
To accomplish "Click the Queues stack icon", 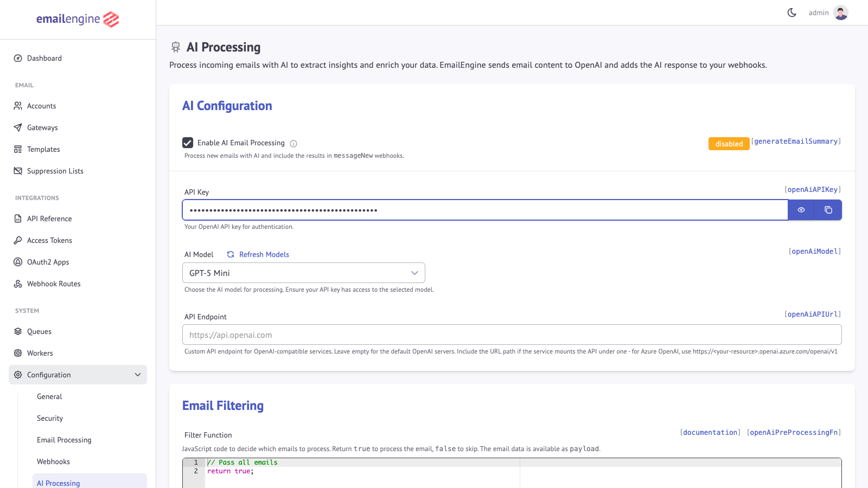I will (x=18, y=331).
